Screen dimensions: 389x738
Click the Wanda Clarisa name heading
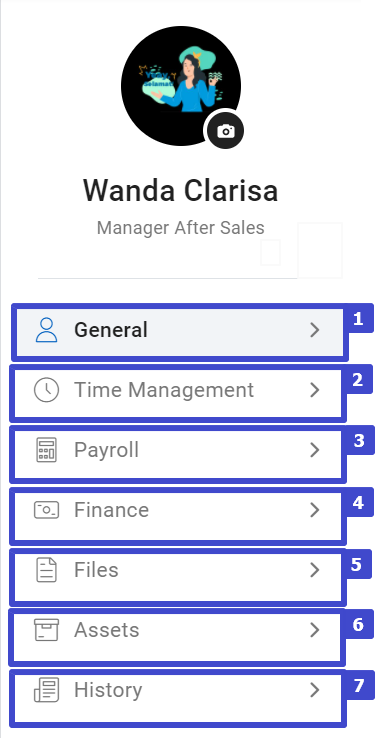[x=181, y=191]
